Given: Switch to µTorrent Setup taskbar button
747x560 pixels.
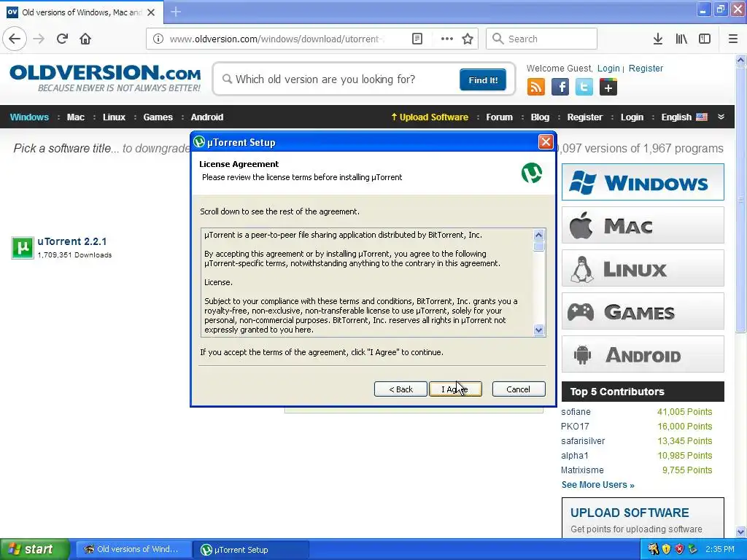Looking at the screenshot, I should click(x=251, y=550).
